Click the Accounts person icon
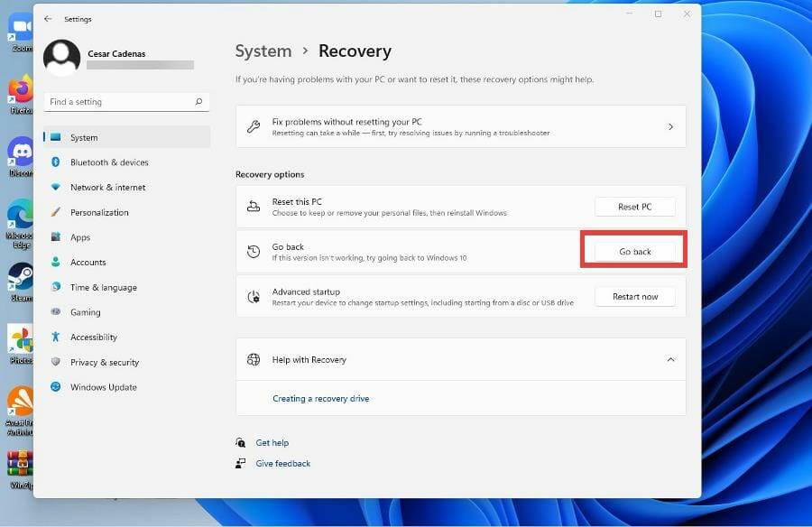Image resolution: width=812 pixels, height=527 pixels. [56, 262]
